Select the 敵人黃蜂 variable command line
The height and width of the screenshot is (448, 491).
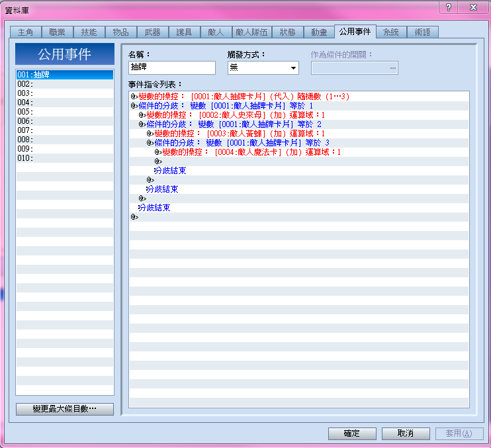tap(299, 134)
